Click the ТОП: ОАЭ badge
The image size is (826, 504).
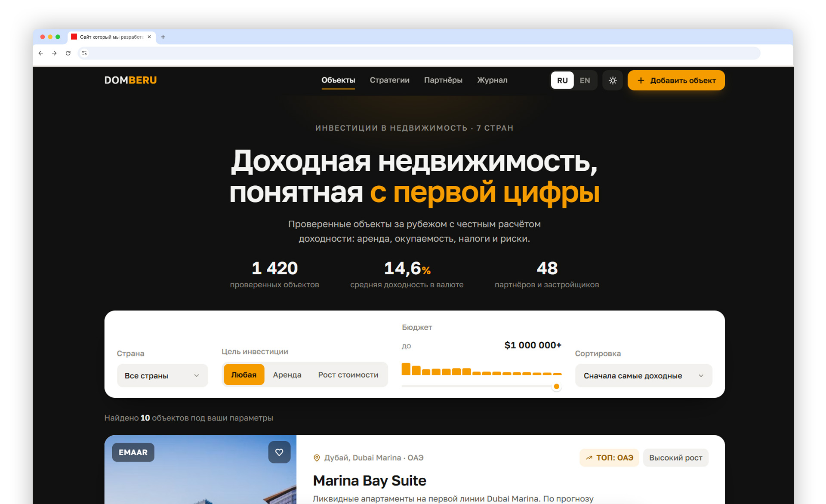click(609, 458)
